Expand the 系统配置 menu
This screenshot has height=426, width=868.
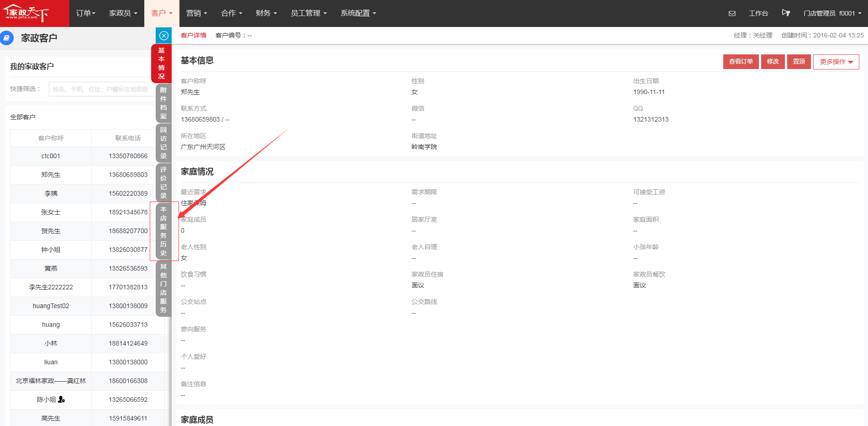pyautogui.click(x=358, y=13)
